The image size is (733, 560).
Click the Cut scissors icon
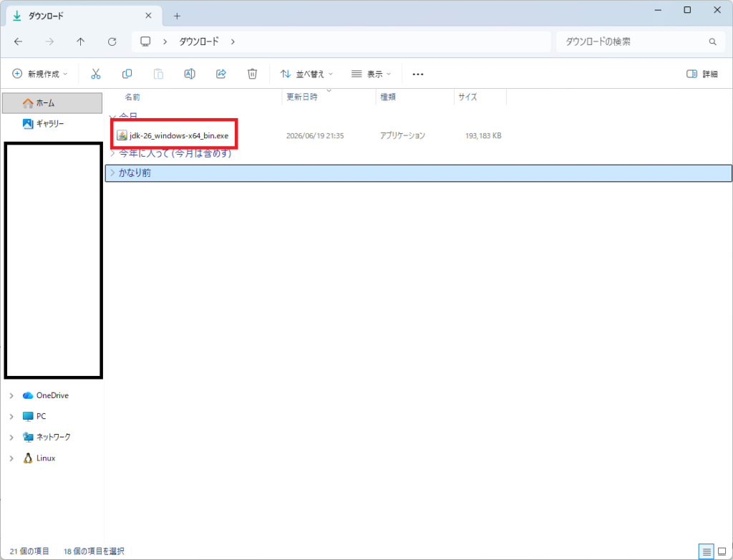(96, 74)
